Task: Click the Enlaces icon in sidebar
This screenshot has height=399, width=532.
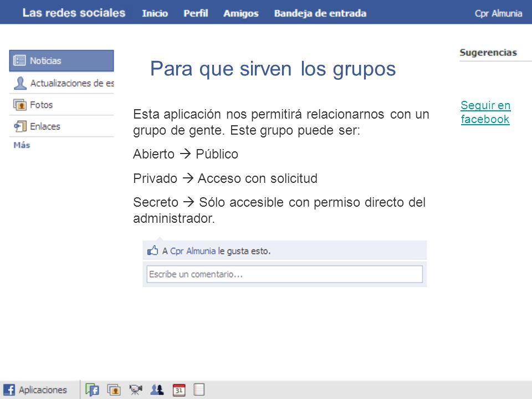Action: 20,126
